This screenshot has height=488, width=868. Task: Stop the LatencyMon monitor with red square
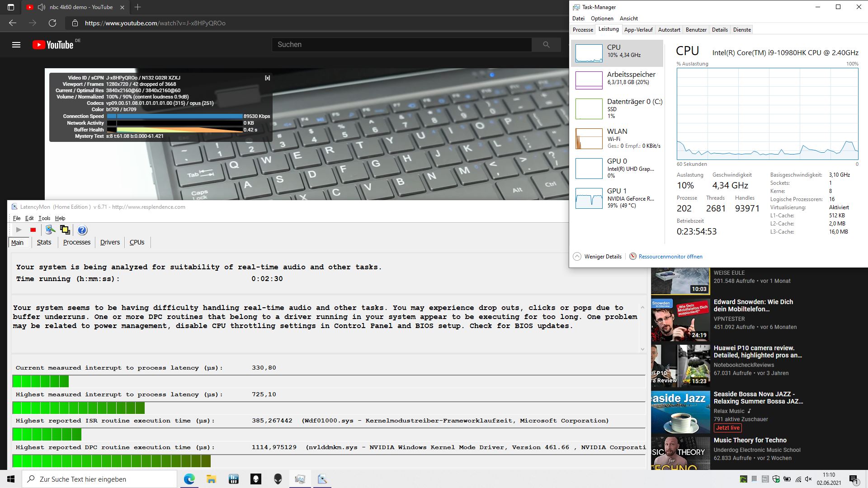[33, 230]
